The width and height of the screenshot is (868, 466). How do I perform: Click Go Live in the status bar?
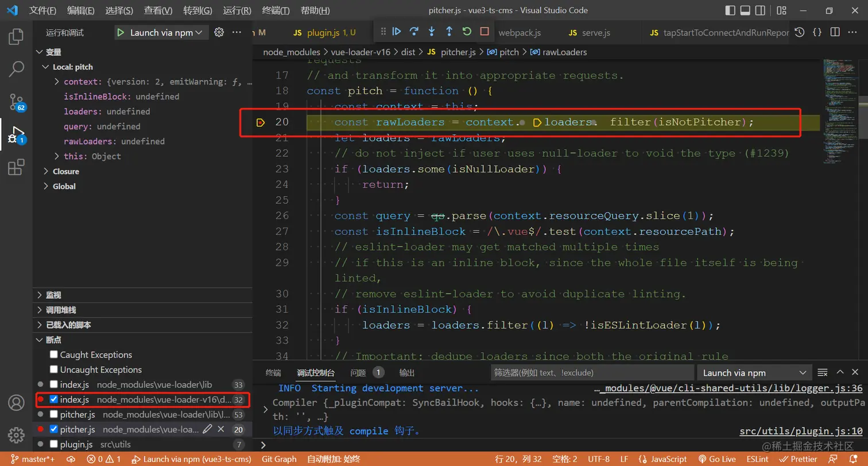tap(716, 459)
